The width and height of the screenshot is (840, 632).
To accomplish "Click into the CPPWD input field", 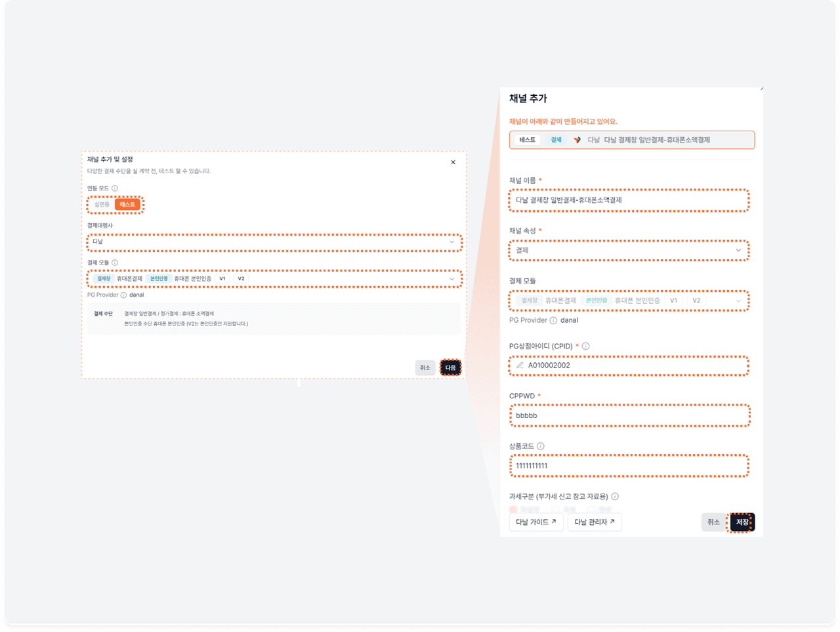I will [628, 416].
